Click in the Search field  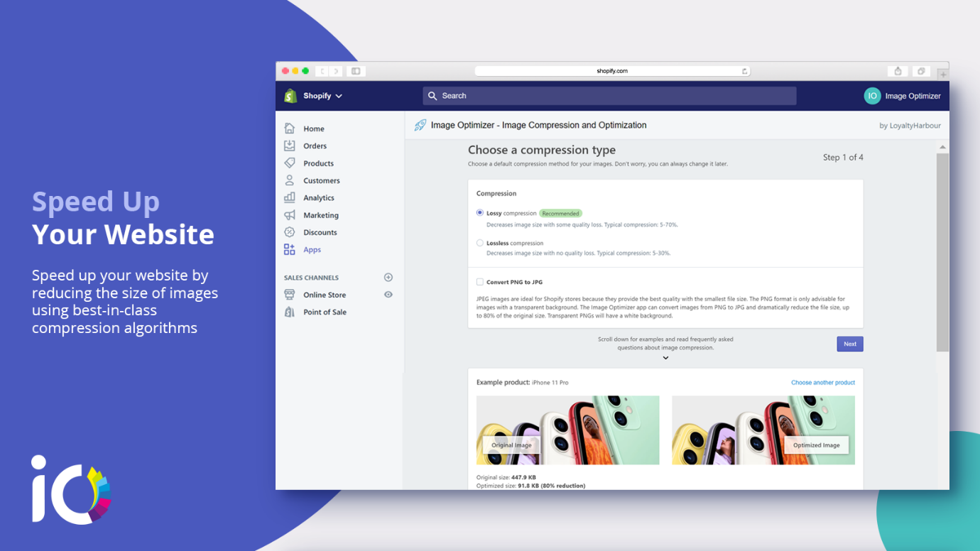pos(609,96)
